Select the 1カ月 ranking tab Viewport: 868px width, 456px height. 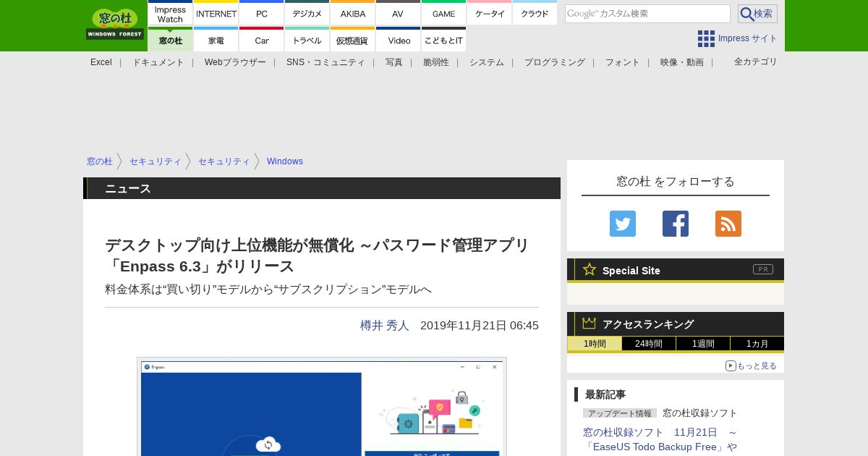[757, 344]
